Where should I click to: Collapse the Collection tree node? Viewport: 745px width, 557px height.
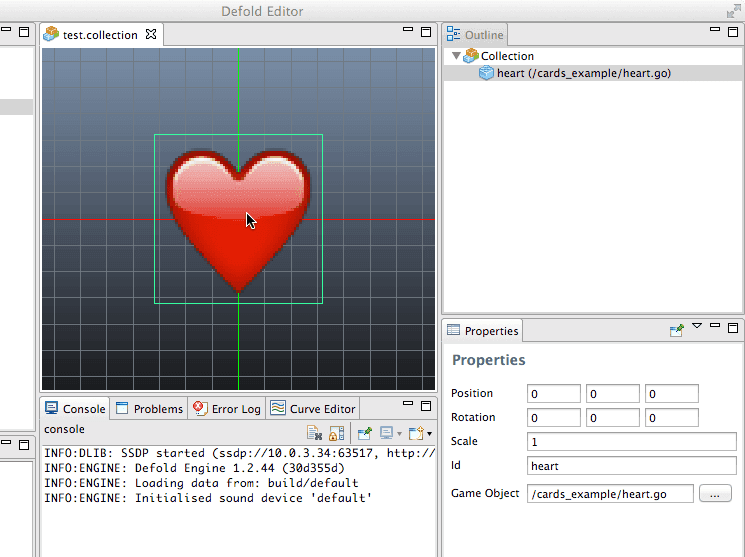(x=457, y=56)
